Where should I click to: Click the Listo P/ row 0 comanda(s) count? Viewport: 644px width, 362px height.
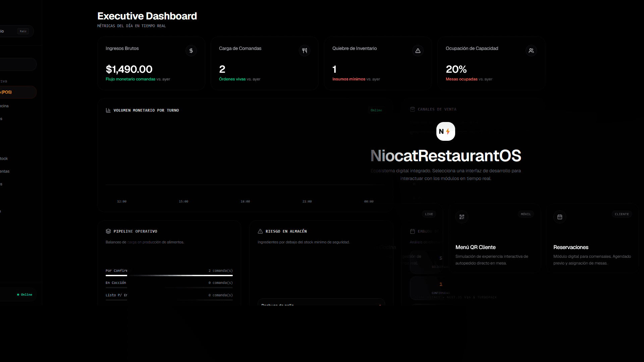(220, 295)
